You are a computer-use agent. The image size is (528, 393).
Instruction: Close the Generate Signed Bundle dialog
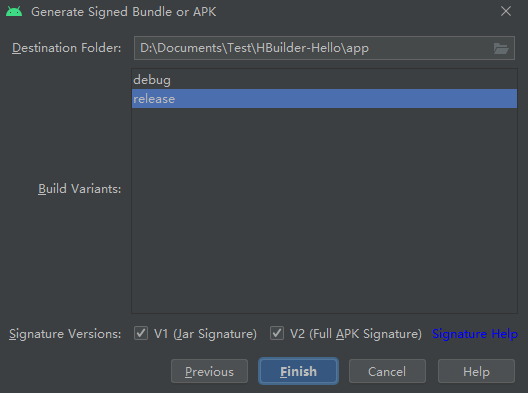pos(506,11)
